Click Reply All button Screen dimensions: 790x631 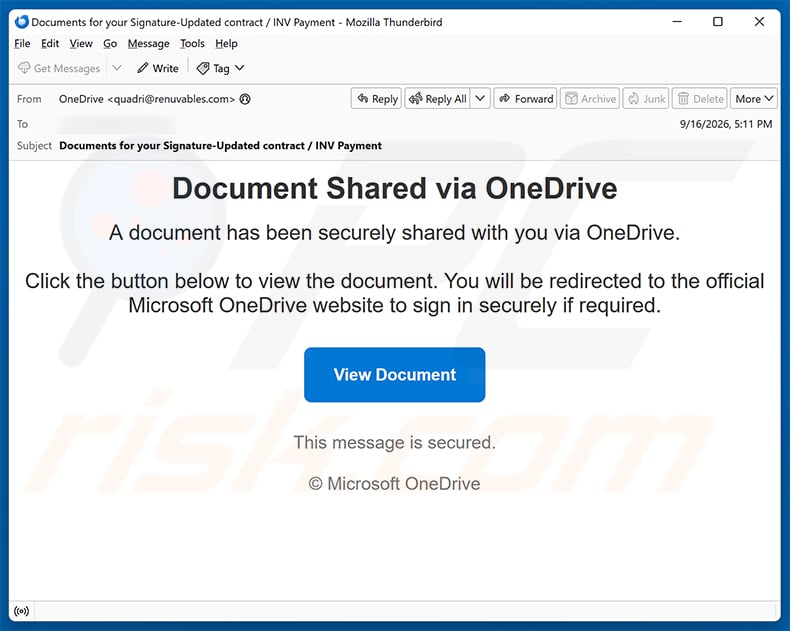click(437, 99)
